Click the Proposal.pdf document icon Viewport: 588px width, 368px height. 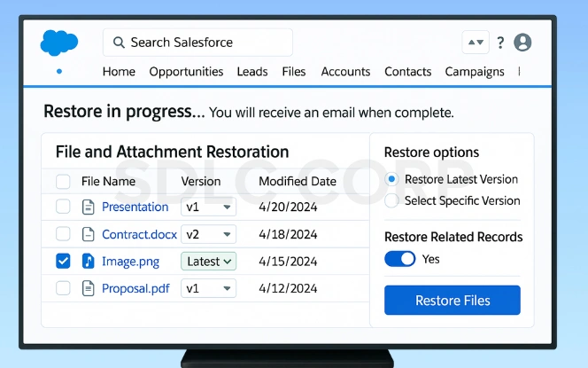point(89,288)
